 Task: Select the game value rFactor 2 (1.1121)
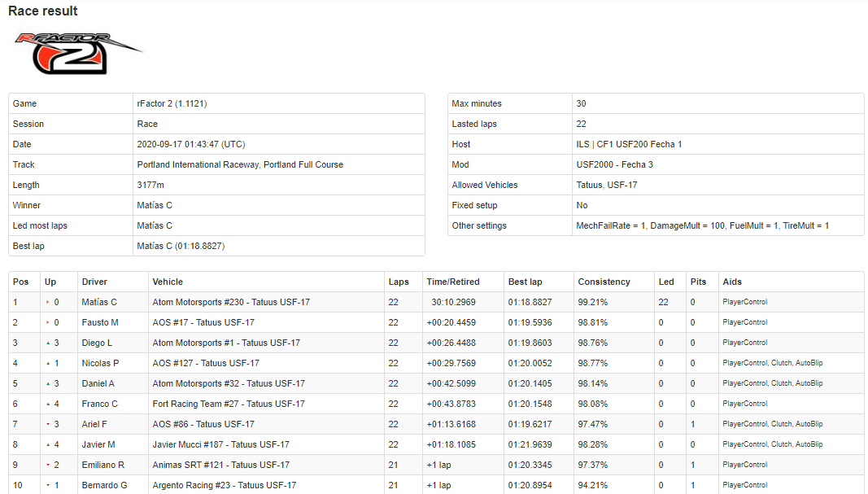point(172,103)
